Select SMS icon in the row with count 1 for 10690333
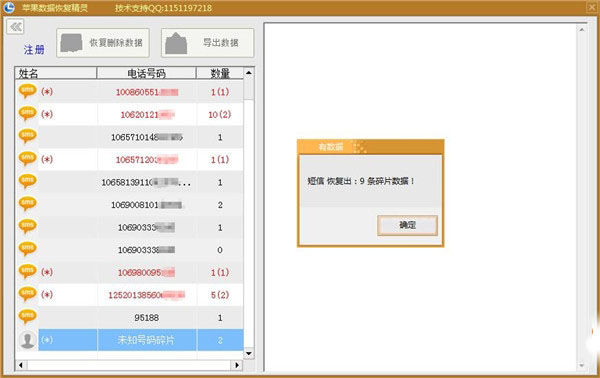Viewport: 600px width, 378px height. pos(28,227)
